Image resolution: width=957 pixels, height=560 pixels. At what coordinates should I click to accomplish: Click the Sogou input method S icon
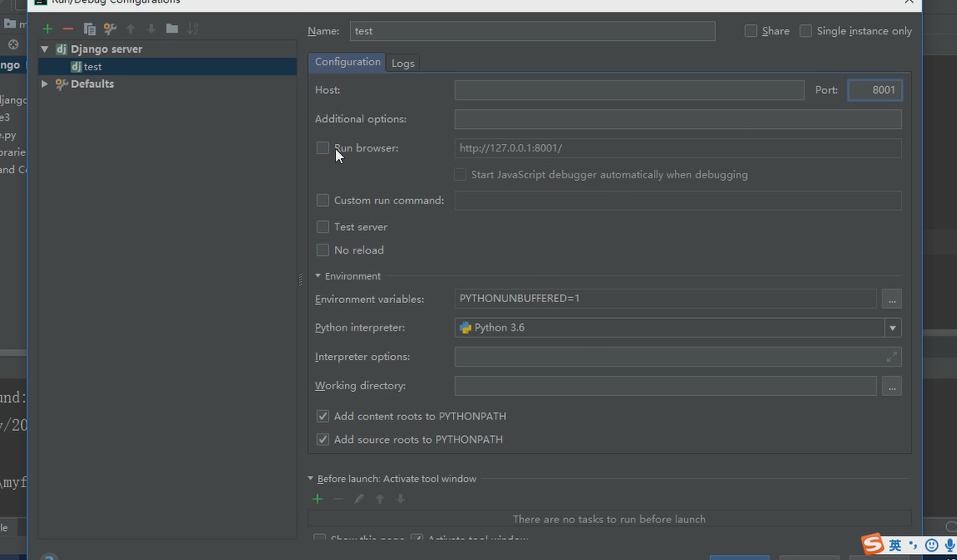(872, 543)
